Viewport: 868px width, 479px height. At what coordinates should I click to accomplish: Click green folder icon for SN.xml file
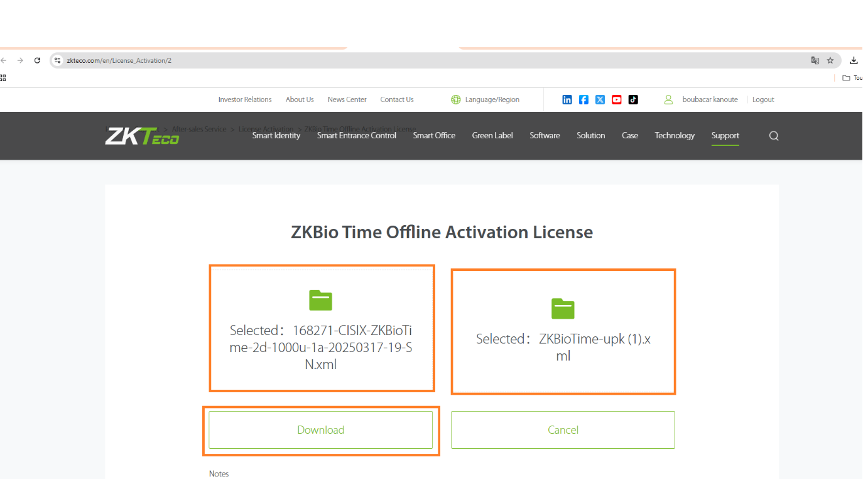point(321,300)
